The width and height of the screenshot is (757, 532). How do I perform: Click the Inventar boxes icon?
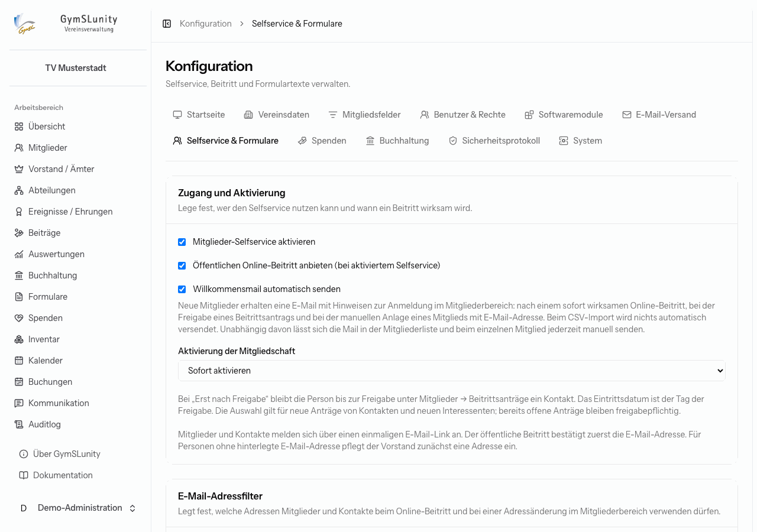pos(19,339)
